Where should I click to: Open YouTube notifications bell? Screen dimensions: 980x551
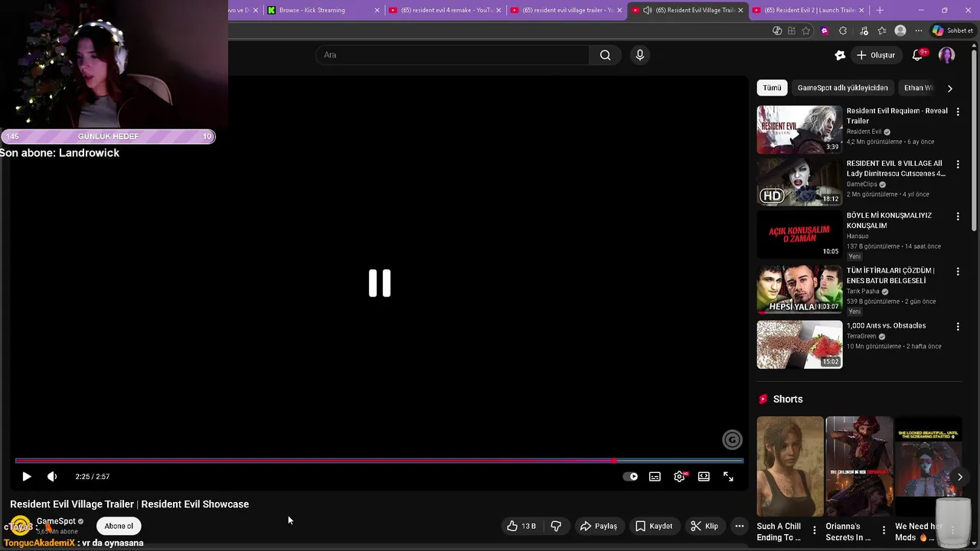tap(917, 55)
